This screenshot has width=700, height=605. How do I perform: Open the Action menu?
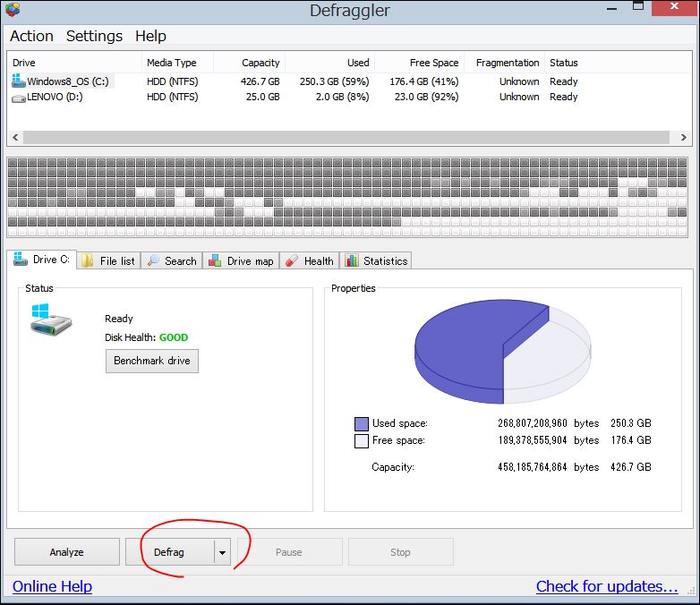point(31,36)
